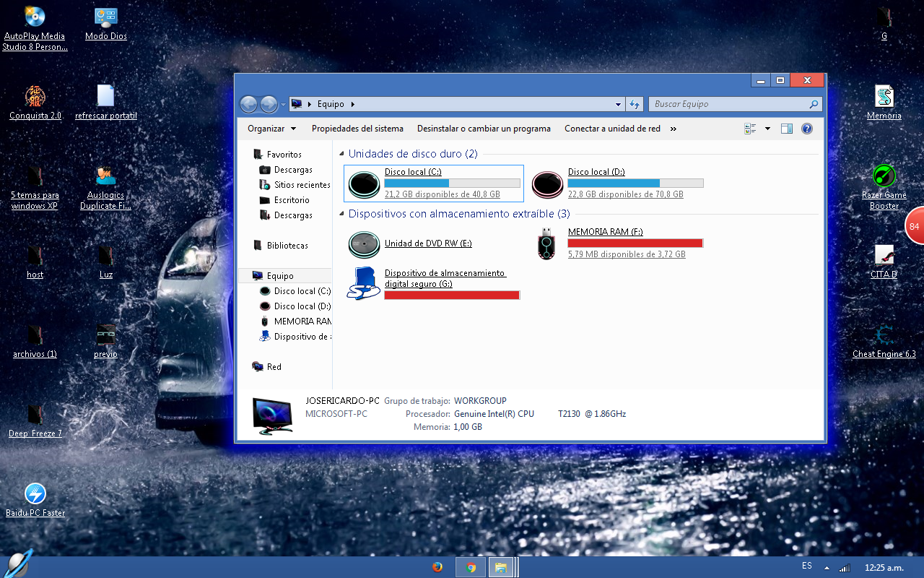The height and width of the screenshot is (578, 924).
Task: Click the Forward navigation arrow button
Action: (x=269, y=104)
